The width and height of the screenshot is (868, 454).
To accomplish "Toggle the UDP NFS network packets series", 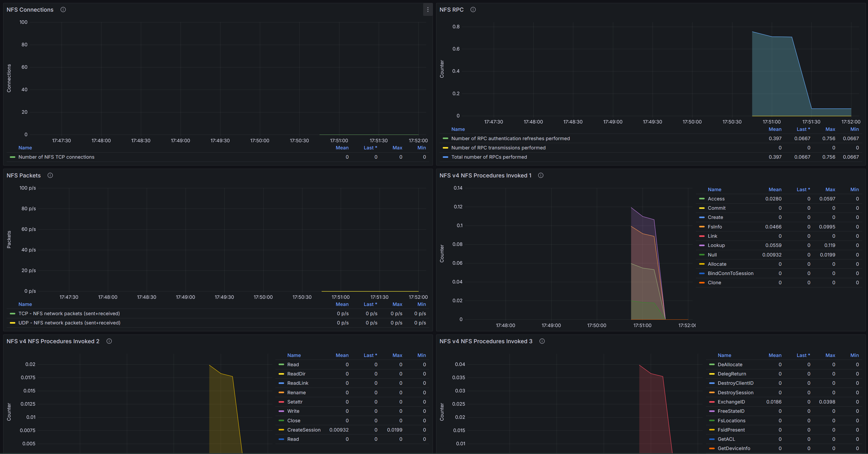I will 69,323.
